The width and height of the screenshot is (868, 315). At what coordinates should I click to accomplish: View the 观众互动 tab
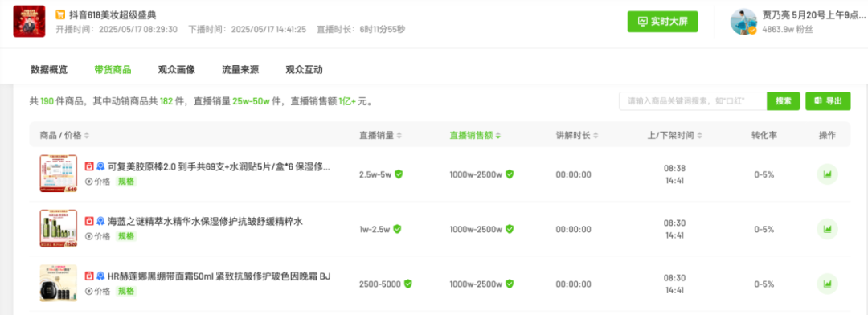(x=304, y=70)
